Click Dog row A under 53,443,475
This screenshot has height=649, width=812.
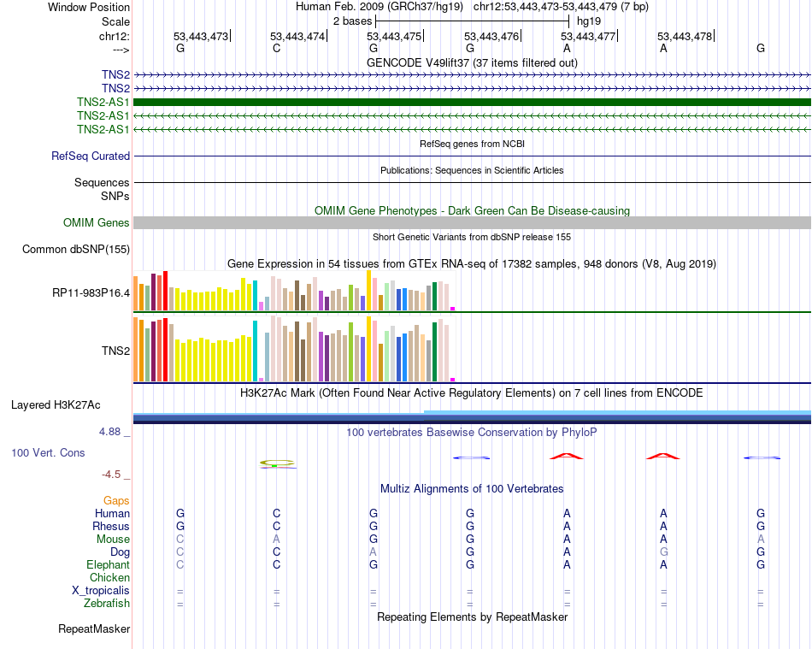tap(373, 552)
